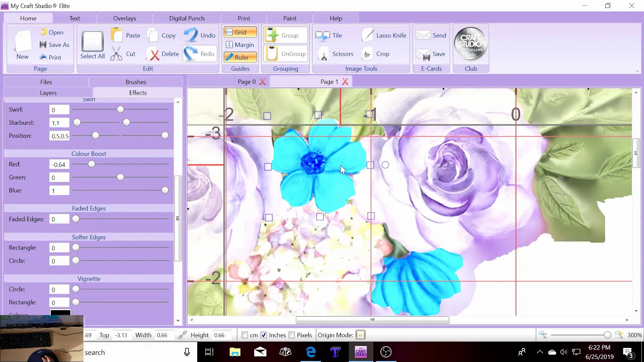Click the zoom out magnifier icon

(542, 335)
